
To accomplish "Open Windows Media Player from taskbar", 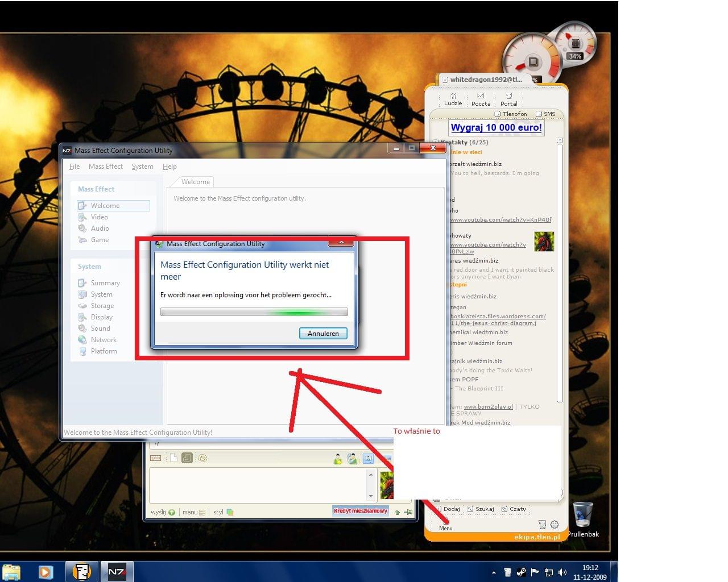I will tap(46, 572).
